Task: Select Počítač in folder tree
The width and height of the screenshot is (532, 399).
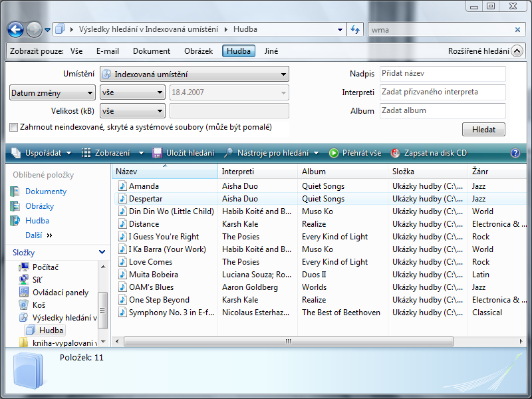Action: 45,267
